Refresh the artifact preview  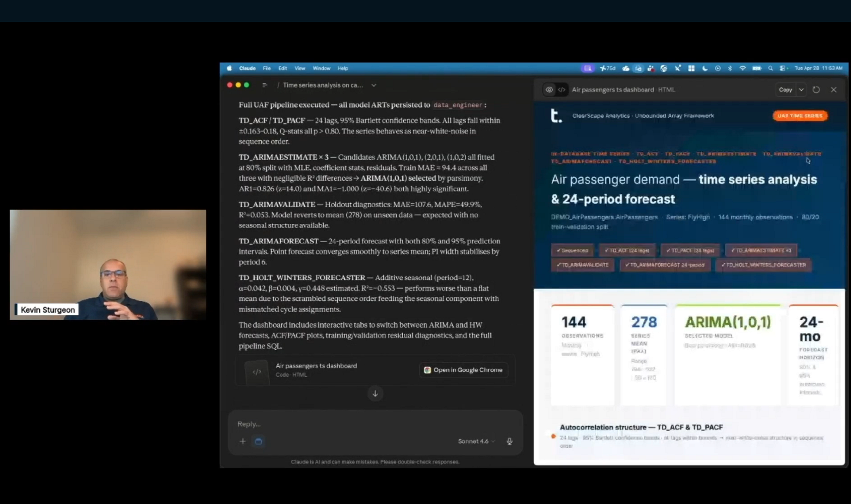pyautogui.click(x=816, y=90)
